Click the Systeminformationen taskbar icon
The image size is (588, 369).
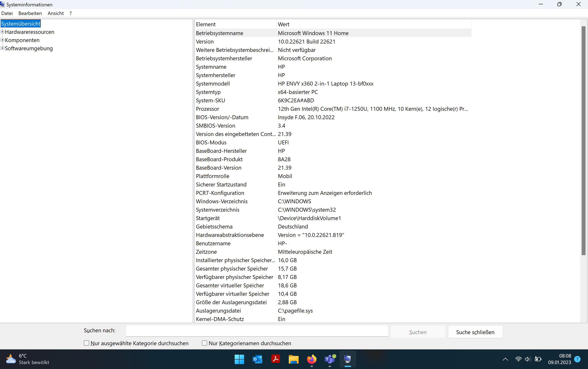coord(348,359)
